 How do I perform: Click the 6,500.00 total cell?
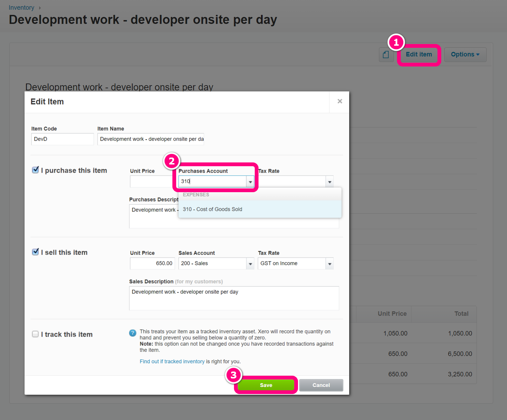pos(460,354)
